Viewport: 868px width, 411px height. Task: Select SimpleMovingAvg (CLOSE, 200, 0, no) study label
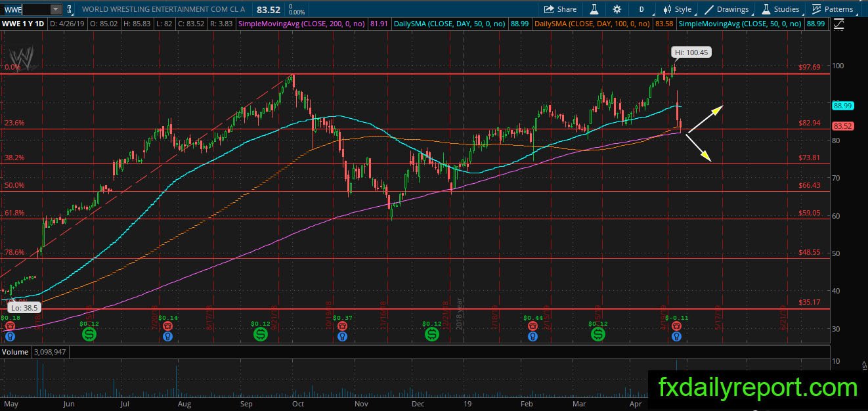pos(303,24)
